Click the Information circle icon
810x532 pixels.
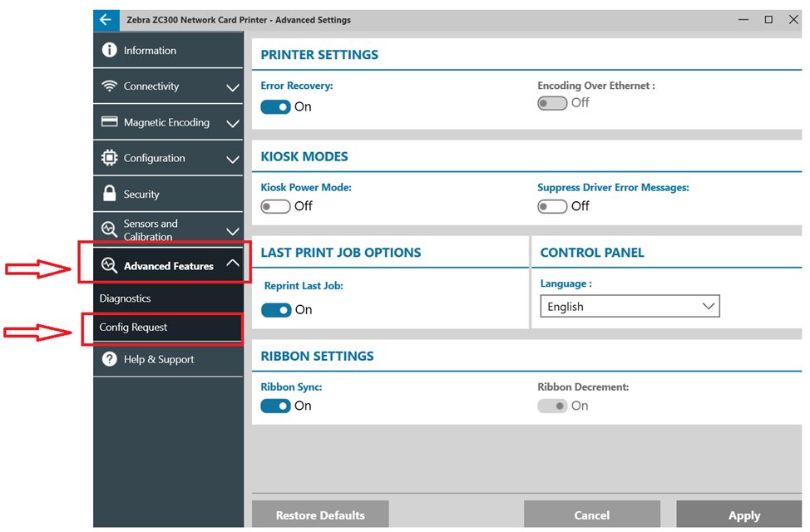click(109, 50)
